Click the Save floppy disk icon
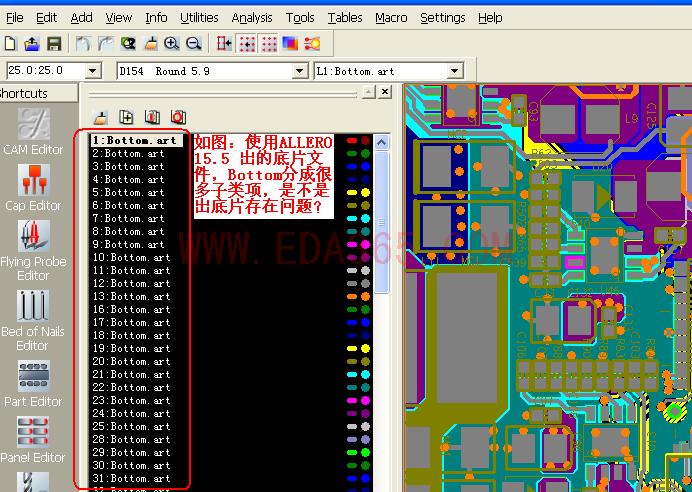 pos(54,44)
